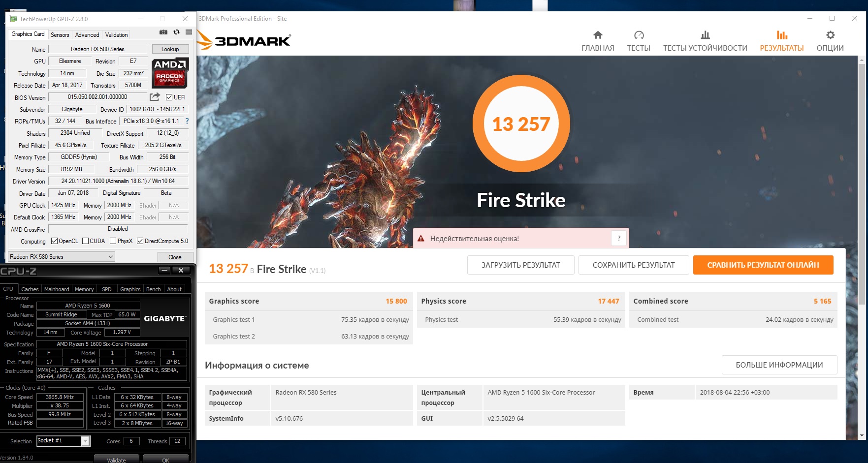Click the AMD Radeon logo in GPU-Z
Viewport: 868px width, 463px height.
[170, 73]
